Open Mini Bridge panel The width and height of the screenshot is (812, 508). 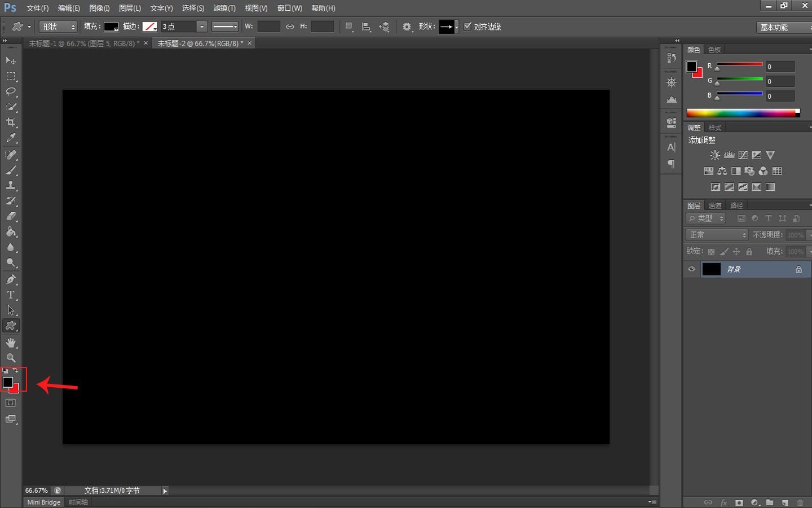click(x=43, y=502)
